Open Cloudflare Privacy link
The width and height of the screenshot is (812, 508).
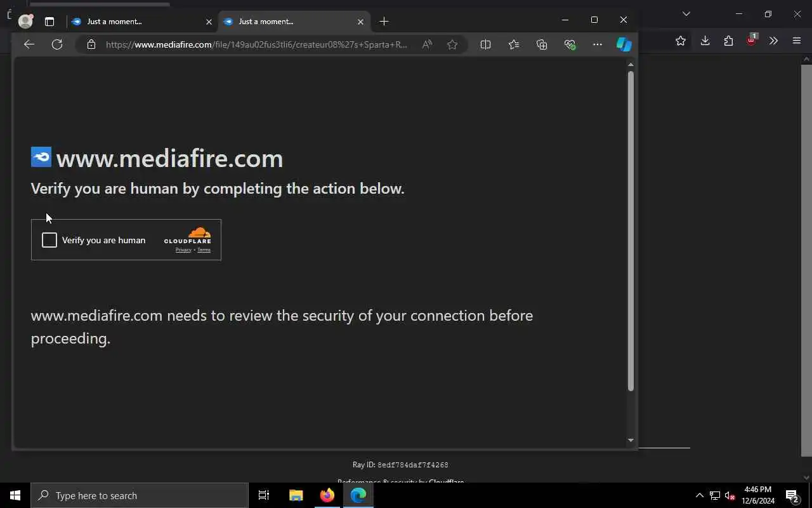click(x=183, y=250)
